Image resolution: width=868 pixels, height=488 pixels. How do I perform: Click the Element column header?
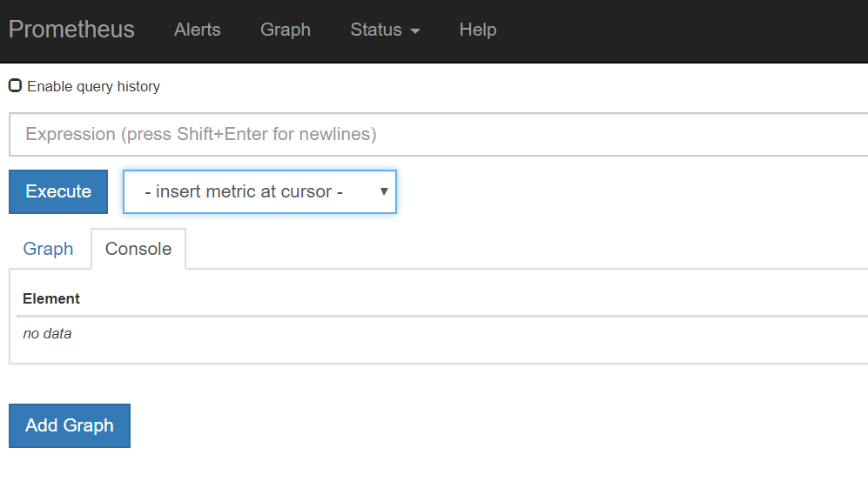(50, 298)
